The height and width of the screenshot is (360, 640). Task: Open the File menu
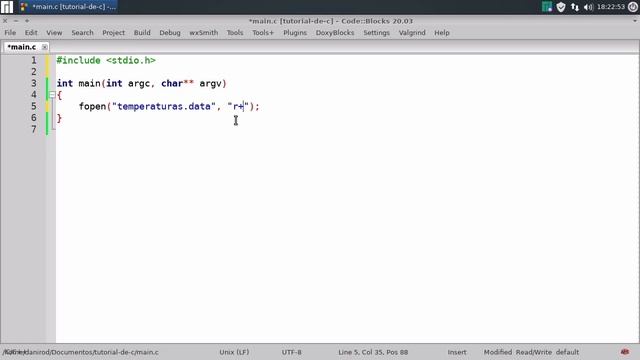(10, 33)
